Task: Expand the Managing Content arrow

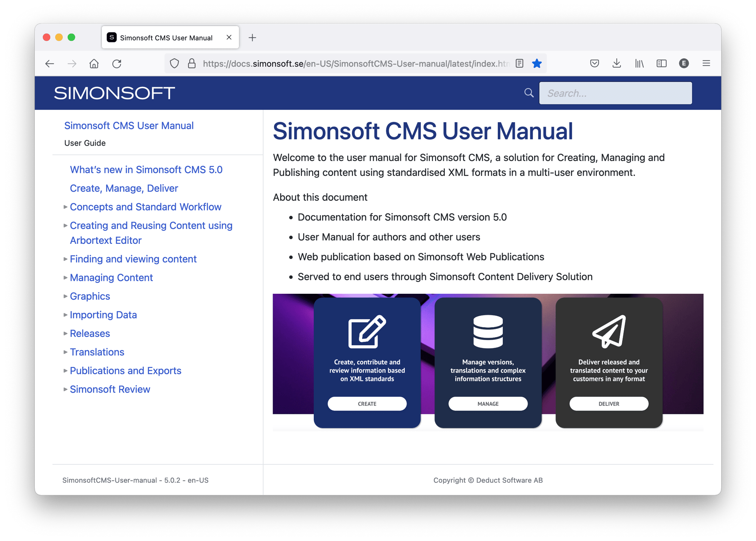Action: coord(65,277)
